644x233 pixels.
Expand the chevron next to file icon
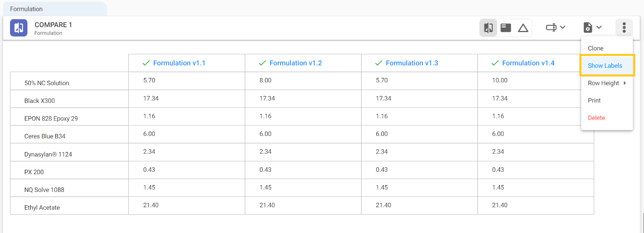599,27
